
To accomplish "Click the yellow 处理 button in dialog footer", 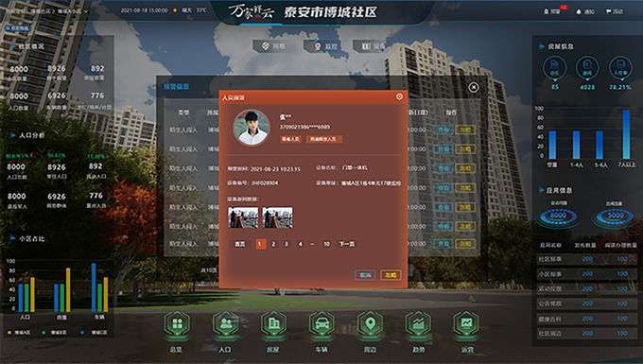I will point(391,275).
